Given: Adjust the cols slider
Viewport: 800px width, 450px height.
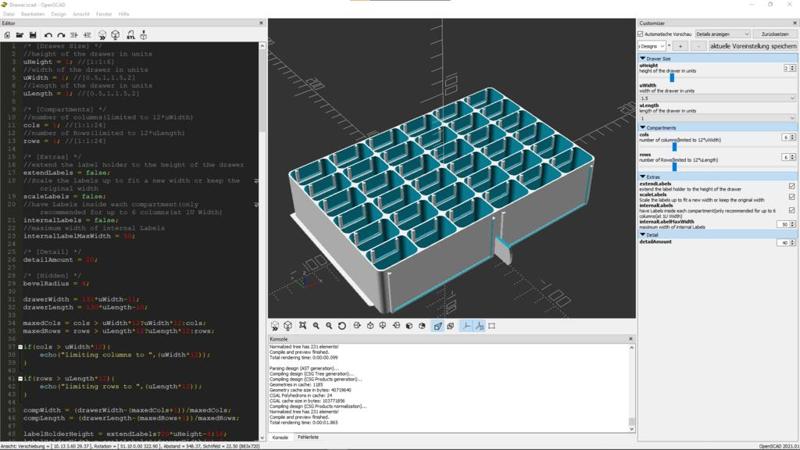Looking at the screenshot, I should (674, 147).
